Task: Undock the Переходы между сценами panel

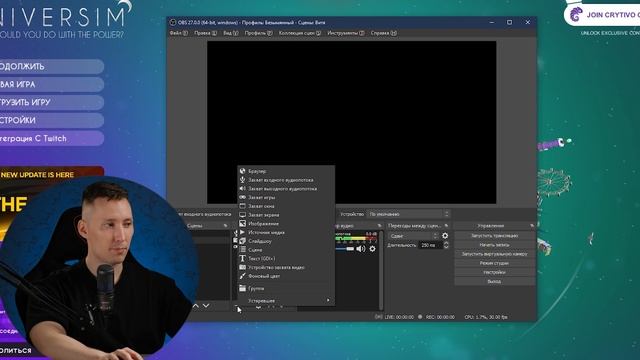Action: coord(446,226)
